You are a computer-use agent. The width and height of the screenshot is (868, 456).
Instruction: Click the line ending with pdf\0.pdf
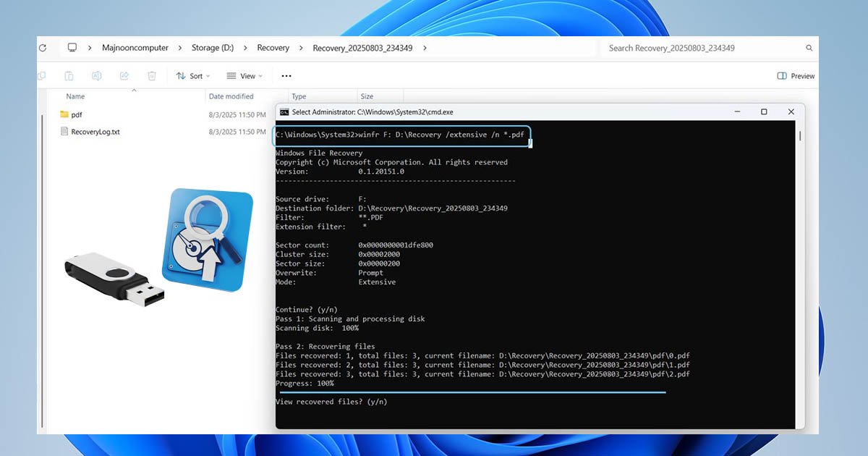pos(482,355)
